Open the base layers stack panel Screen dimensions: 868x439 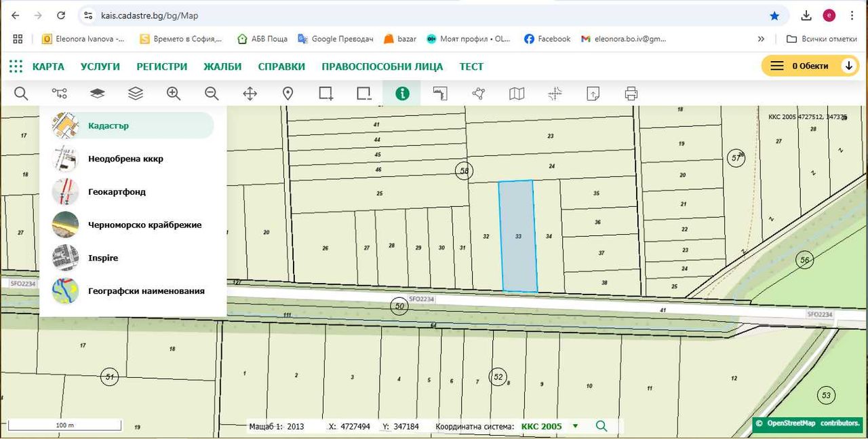click(98, 94)
